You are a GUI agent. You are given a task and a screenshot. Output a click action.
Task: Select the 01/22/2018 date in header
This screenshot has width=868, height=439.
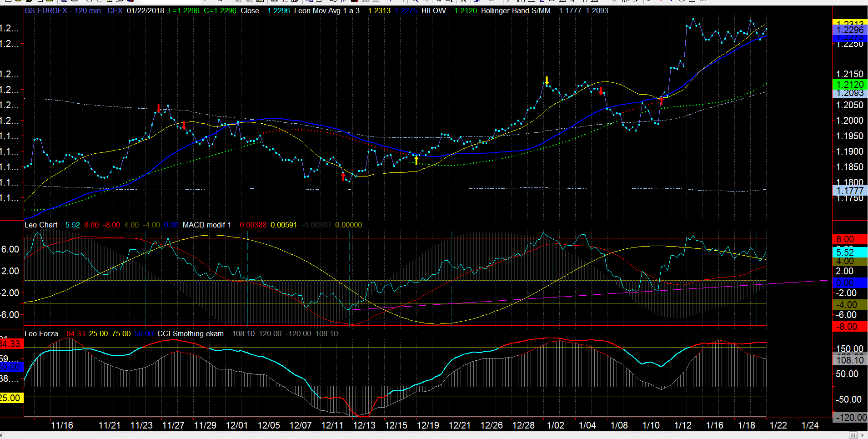[146, 10]
